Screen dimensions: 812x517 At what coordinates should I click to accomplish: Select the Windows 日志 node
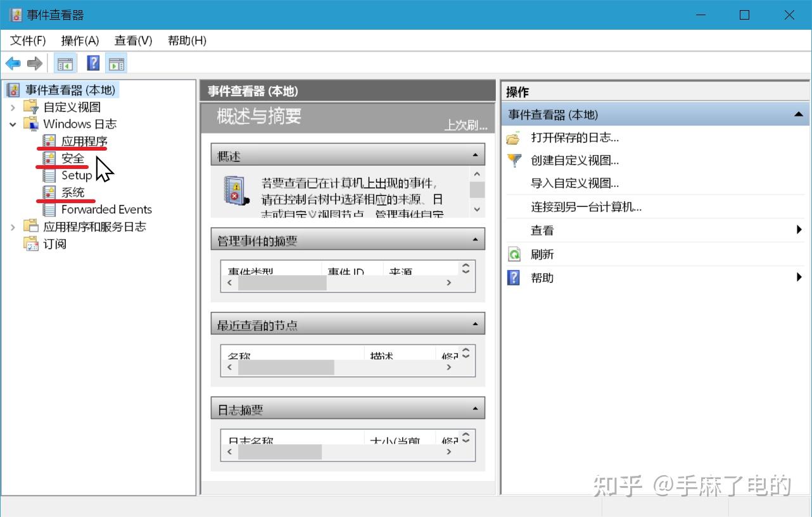80,124
